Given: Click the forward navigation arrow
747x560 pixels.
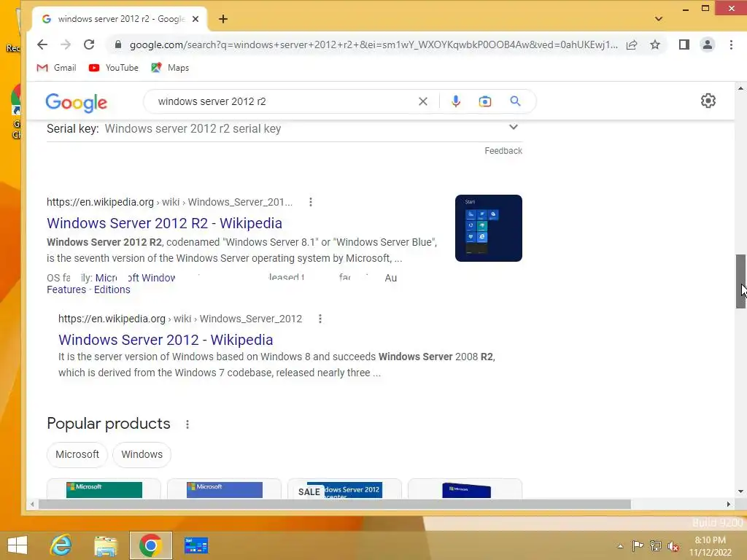Looking at the screenshot, I should 65,44.
